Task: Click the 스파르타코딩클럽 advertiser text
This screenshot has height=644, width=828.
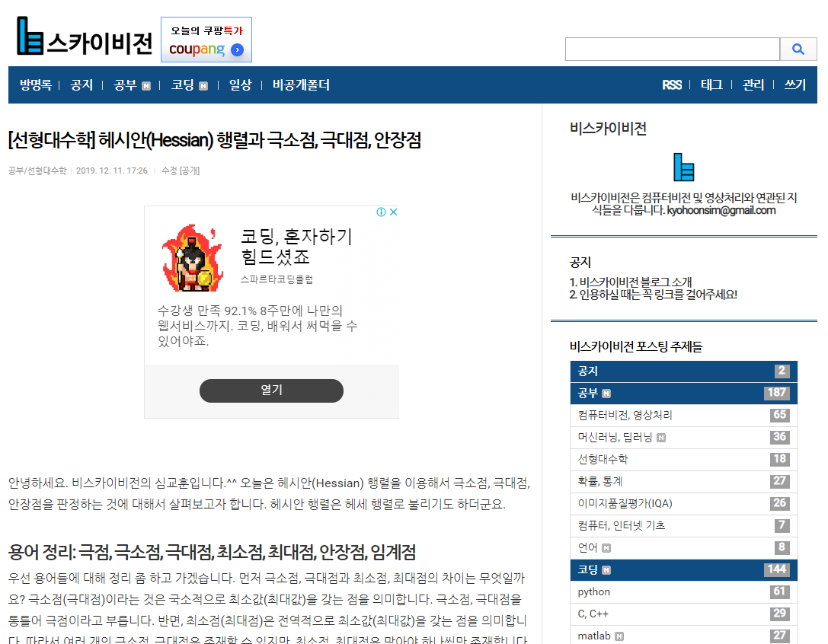Action: [x=277, y=279]
